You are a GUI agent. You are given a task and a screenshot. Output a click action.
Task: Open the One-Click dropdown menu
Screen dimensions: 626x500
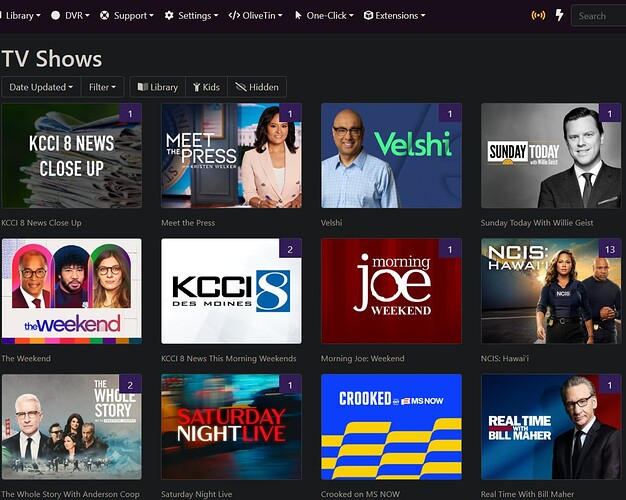coord(324,16)
